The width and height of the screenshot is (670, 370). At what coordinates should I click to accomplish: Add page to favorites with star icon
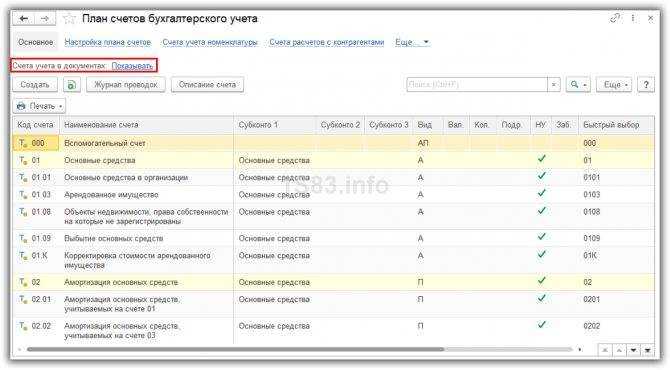point(69,19)
